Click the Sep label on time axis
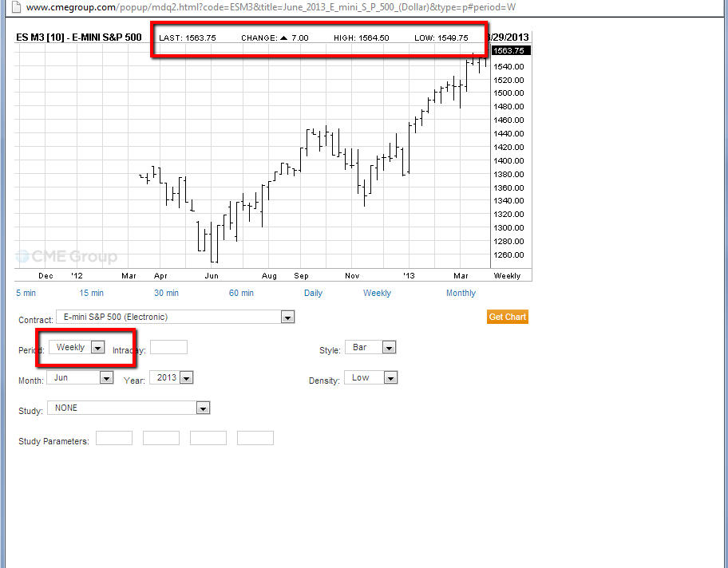728x568 pixels. (301, 276)
